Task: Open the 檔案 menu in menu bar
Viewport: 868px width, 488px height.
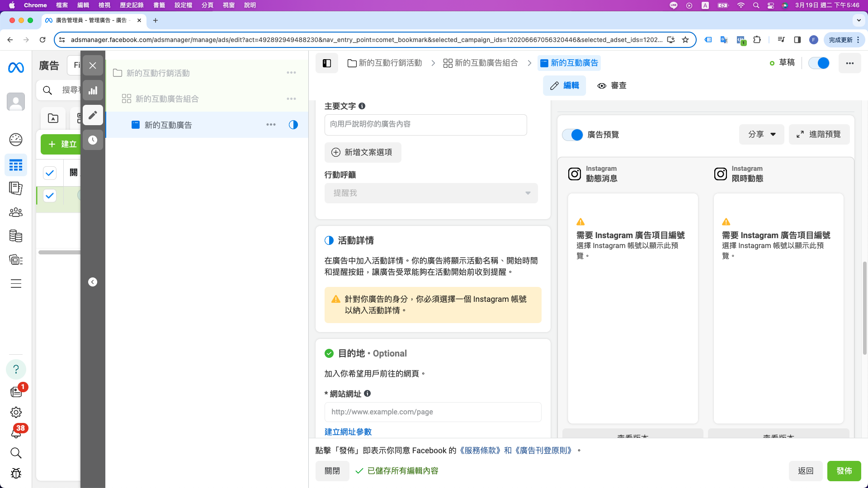Action: (x=62, y=5)
